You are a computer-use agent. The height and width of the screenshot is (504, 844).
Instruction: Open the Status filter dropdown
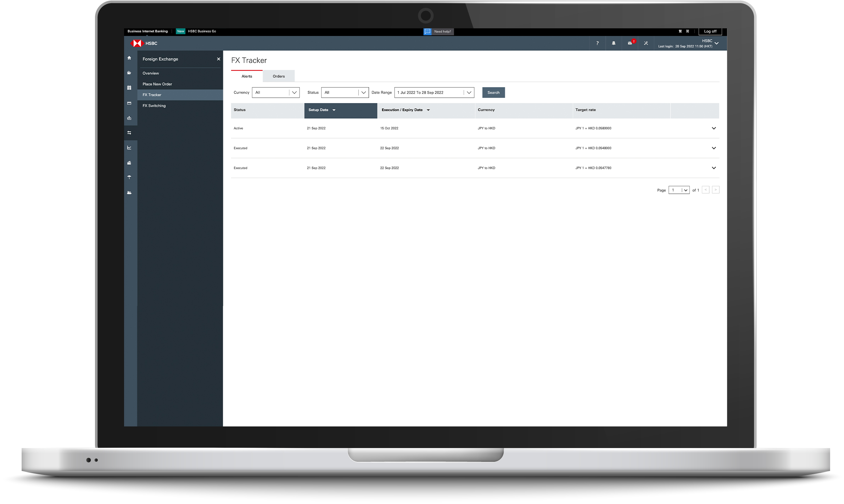point(345,92)
